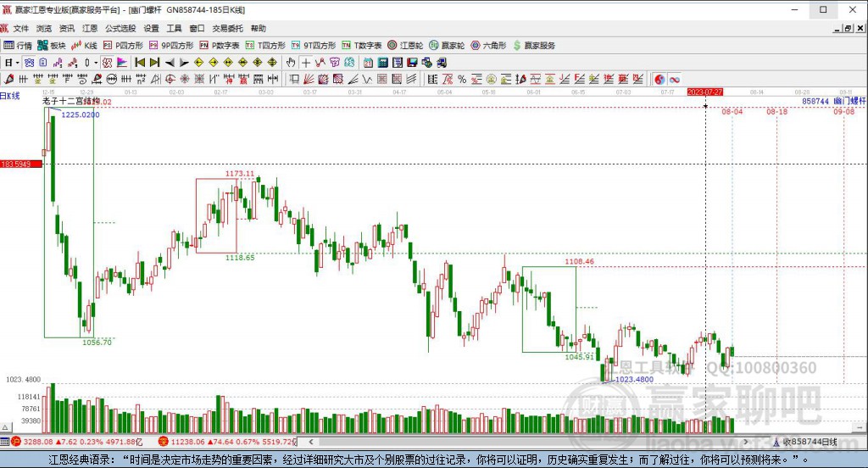Open the 江恩 menu
Screen dimensions: 868x468
click(90, 28)
